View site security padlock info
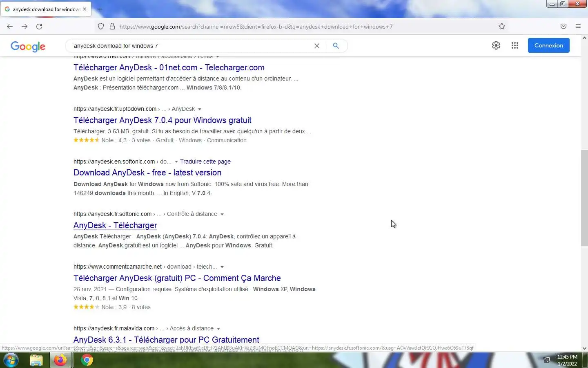 pos(112,27)
